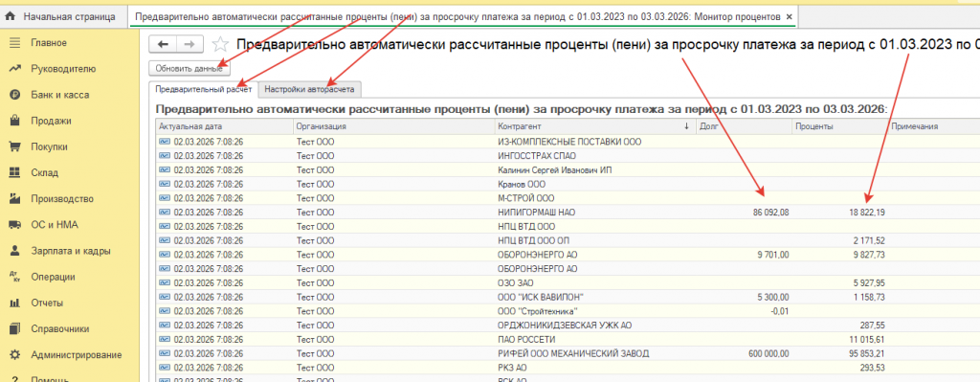Open the Отчеты menu item
This screenshot has height=382, width=980.
tap(47, 303)
